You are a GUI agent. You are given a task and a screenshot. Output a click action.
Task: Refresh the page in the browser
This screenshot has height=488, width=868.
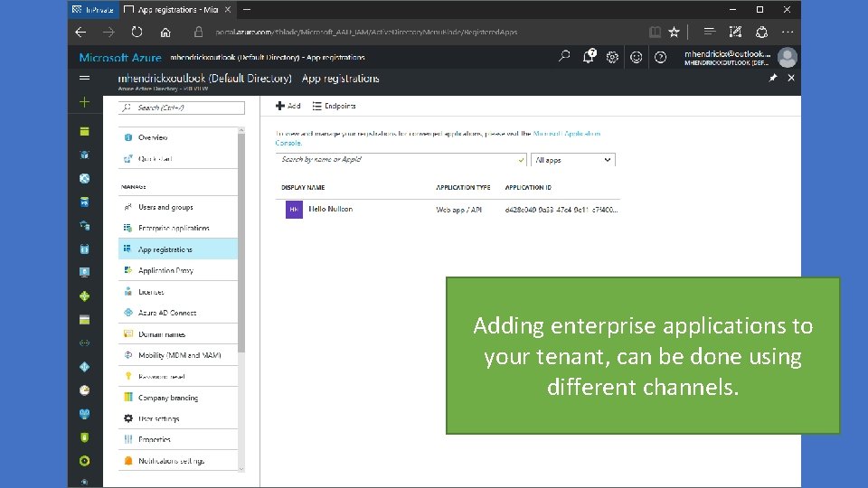coord(137,33)
